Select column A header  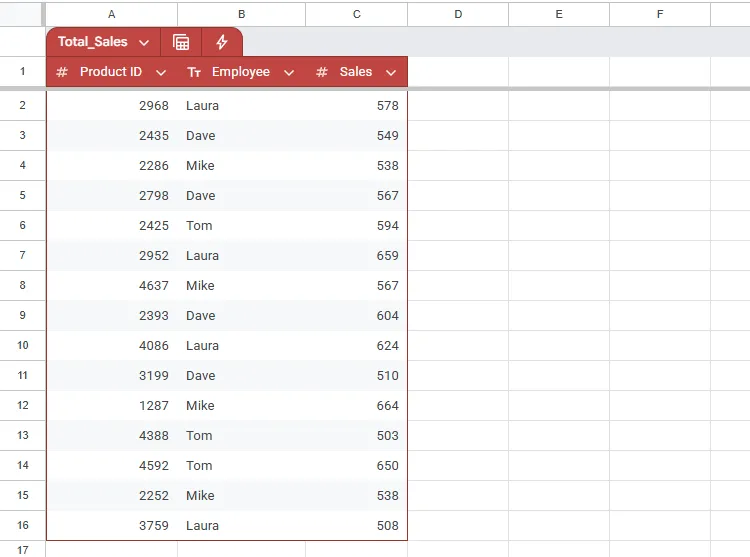click(111, 14)
